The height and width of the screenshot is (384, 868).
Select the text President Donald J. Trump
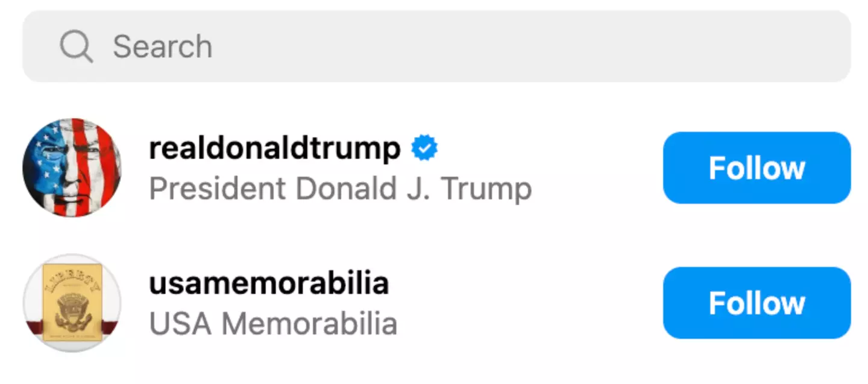click(x=341, y=188)
